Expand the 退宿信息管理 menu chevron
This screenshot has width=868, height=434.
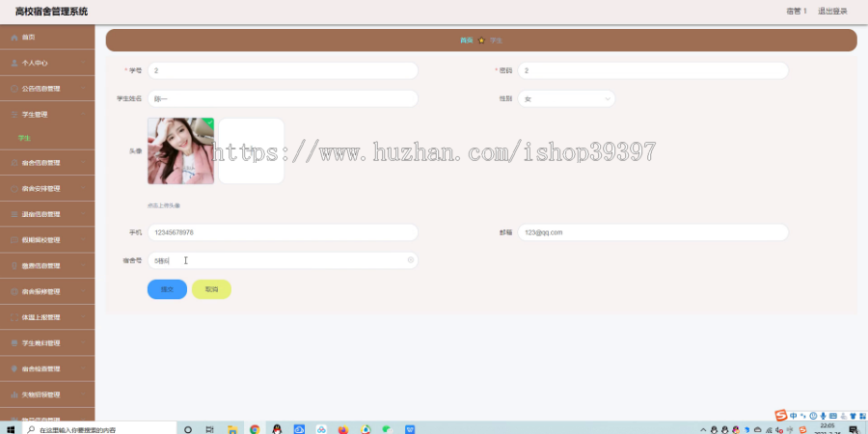83,214
